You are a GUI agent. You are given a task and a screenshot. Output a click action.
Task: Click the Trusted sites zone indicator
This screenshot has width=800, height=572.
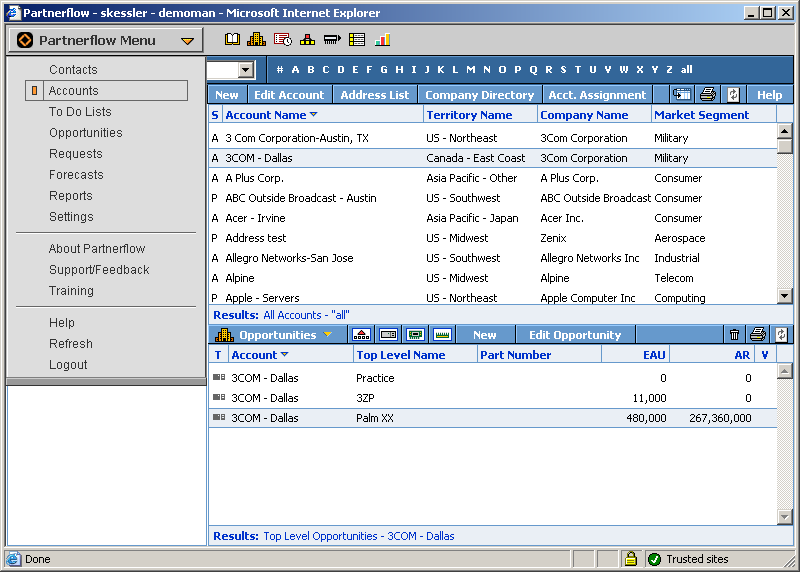(689, 559)
